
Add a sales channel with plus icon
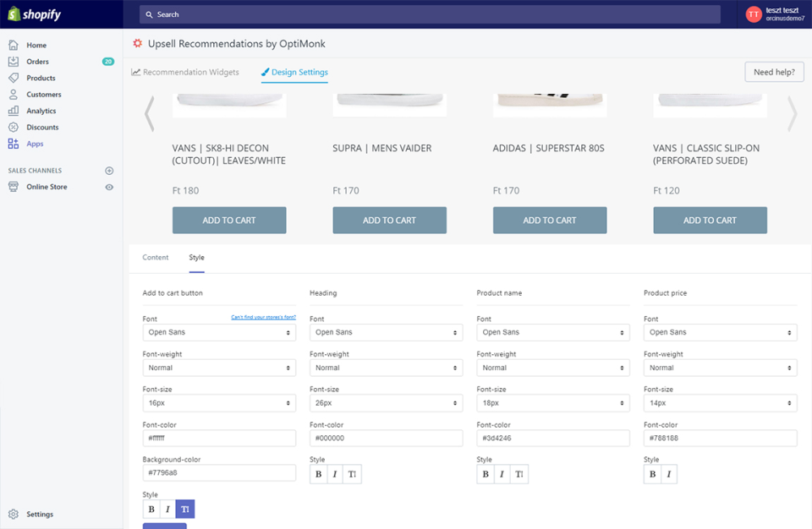(109, 171)
